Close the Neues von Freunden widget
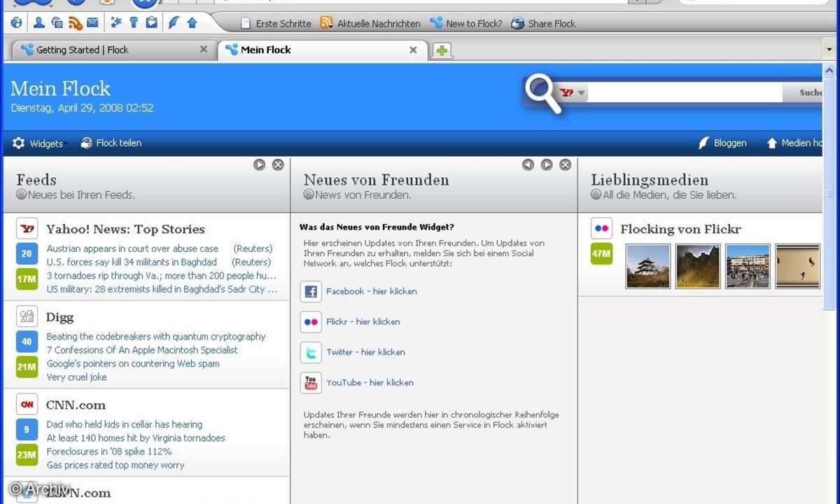The image size is (840, 504). (x=566, y=164)
